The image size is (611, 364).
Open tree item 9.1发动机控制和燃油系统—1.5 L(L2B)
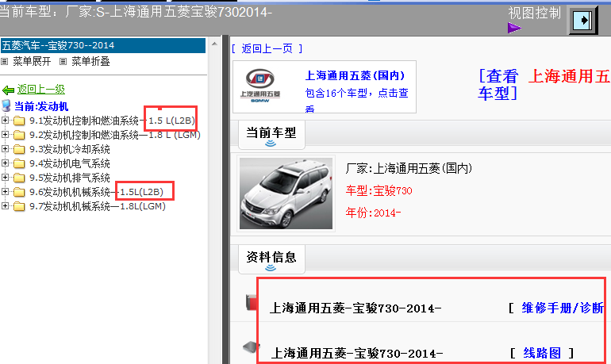112,121
